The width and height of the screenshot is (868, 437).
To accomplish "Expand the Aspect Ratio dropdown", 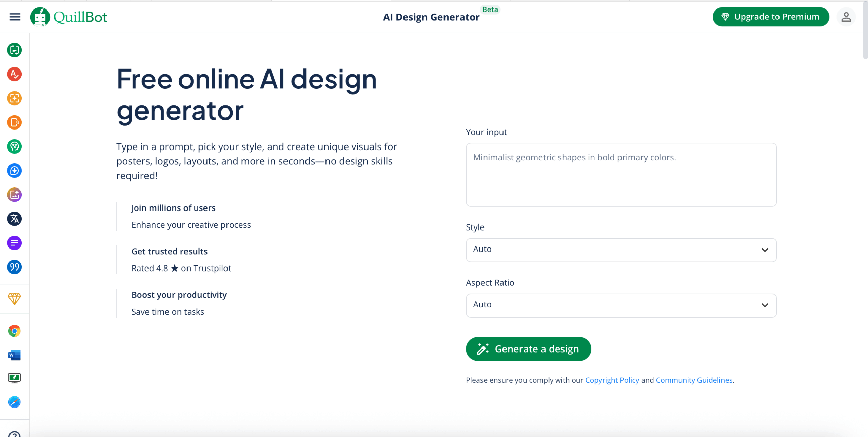I will [x=621, y=305].
